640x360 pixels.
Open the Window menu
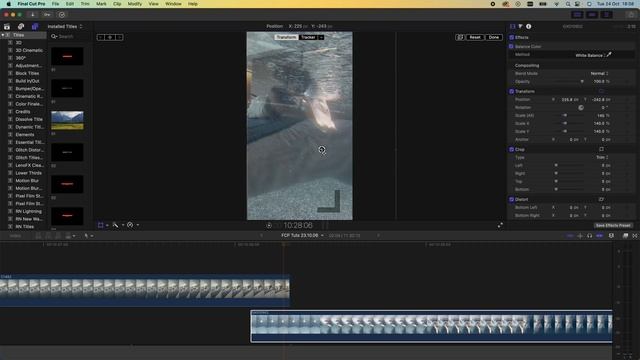click(173, 4)
